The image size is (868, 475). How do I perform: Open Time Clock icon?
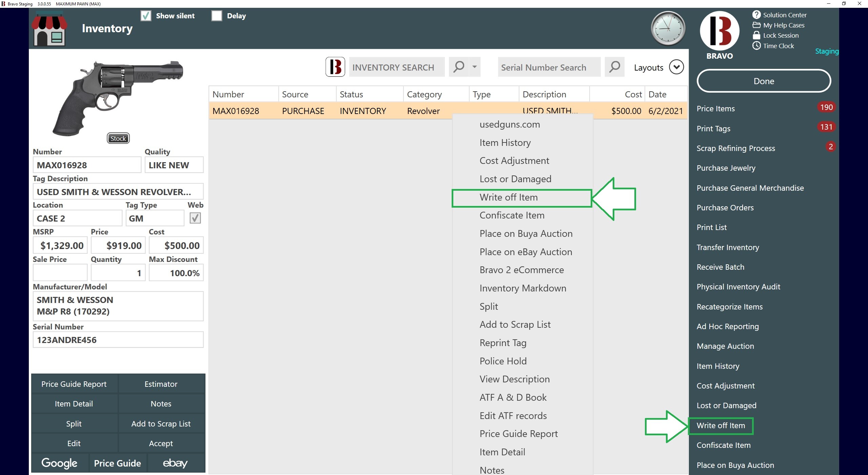click(x=756, y=45)
